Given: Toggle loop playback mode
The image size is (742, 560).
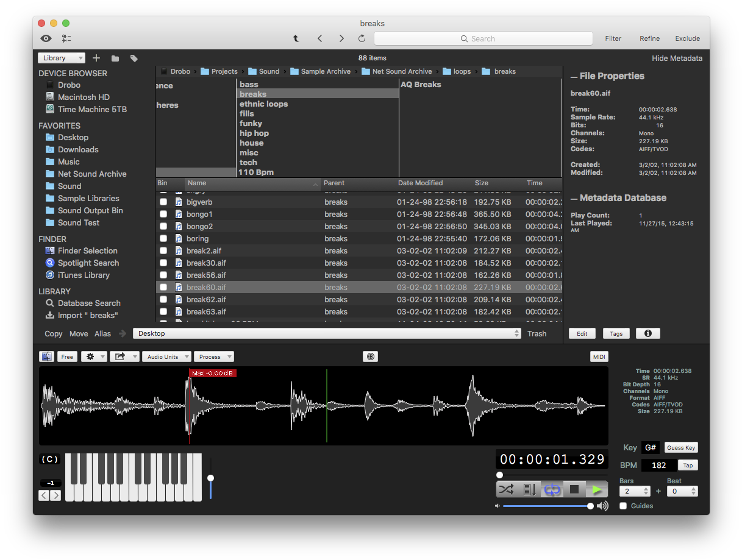Looking at the screenshot, I should (x=552, y=489).
